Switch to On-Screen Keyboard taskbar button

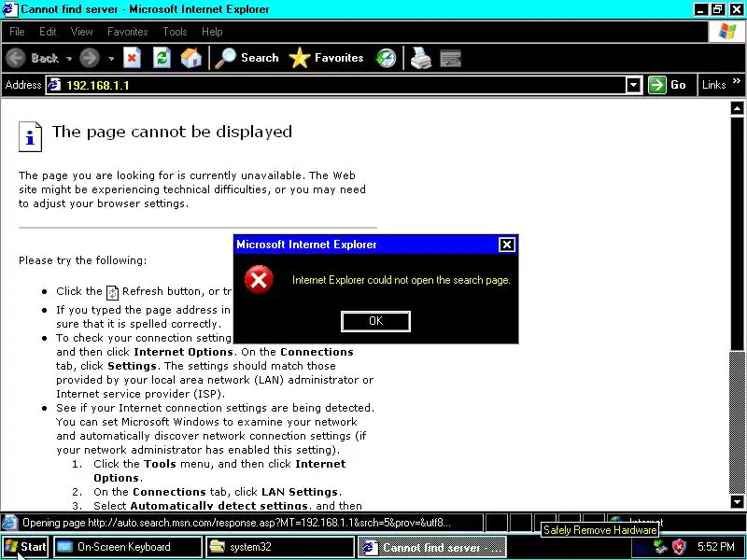(128, 547)
